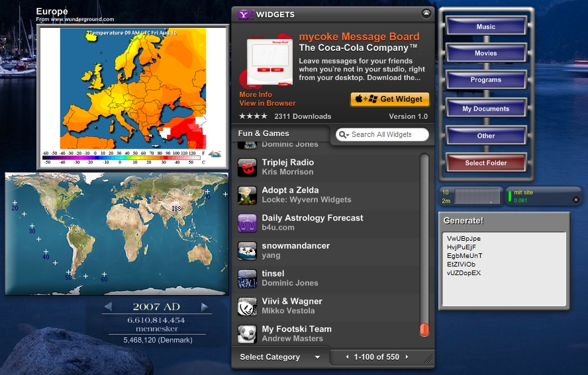Viewport: 588px width, 375px height.
Task: Open the Music folder button
Action: [x=486, y=27]
